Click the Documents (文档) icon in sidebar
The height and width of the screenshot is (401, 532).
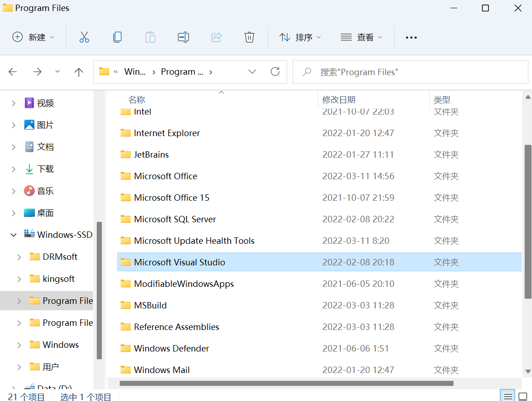coord(29,147)
